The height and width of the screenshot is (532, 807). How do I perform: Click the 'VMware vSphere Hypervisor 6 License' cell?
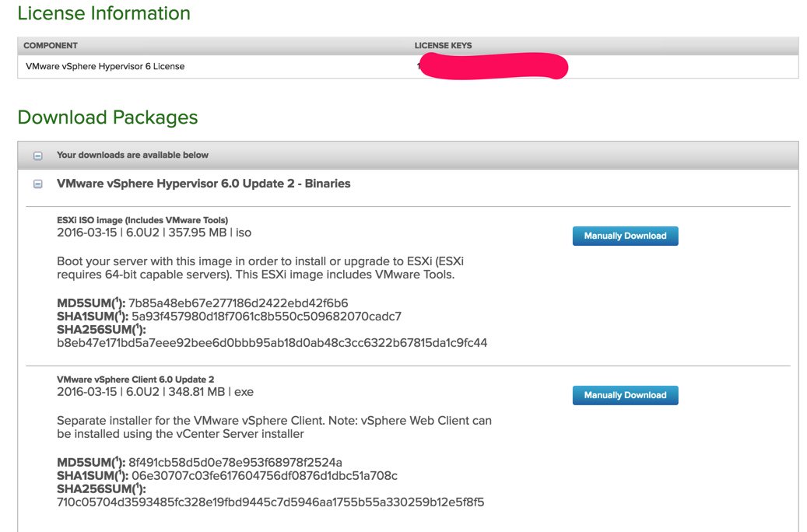pos(105,66)
